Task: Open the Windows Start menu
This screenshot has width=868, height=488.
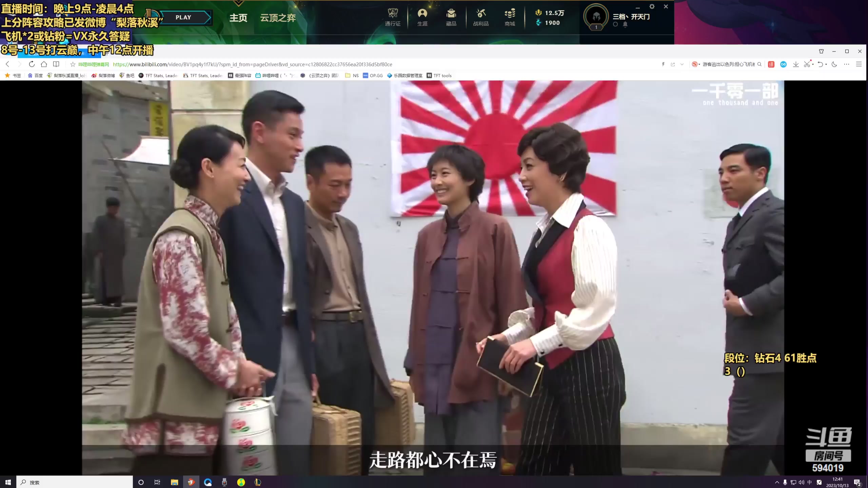Action: point(8,482)
